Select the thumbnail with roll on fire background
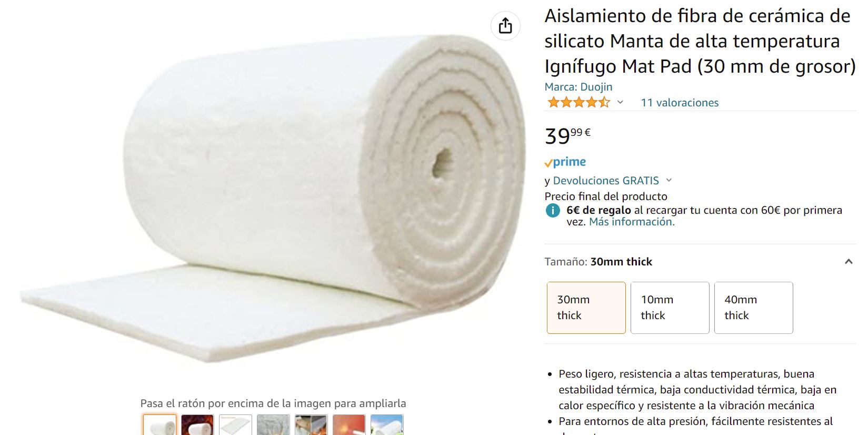Screen dimensions: 868x435 197,425
